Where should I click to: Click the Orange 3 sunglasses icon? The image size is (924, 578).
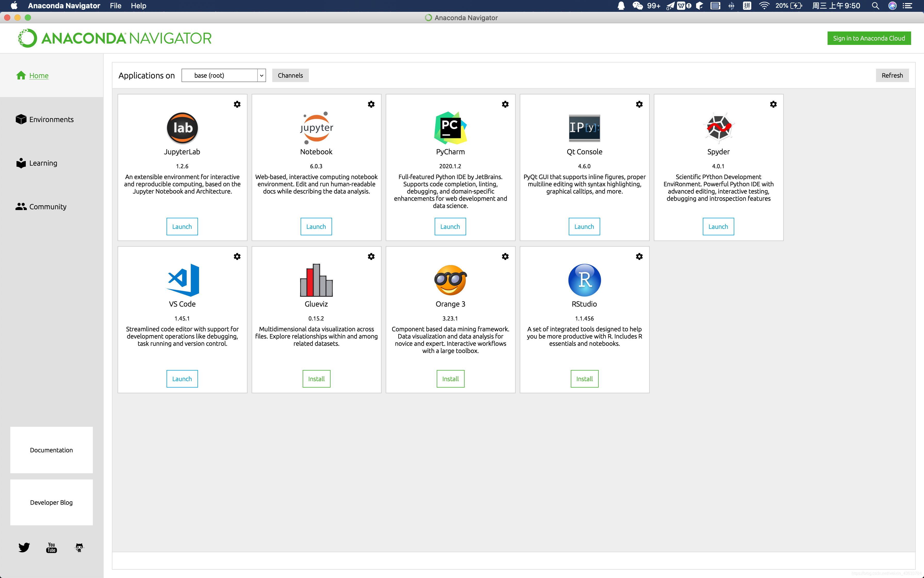(x=450, y=280)
